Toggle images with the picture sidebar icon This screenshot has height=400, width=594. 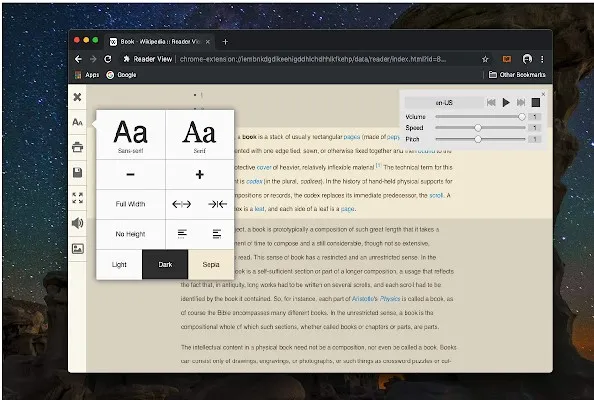pyautogui.click(x=77, y=248)
